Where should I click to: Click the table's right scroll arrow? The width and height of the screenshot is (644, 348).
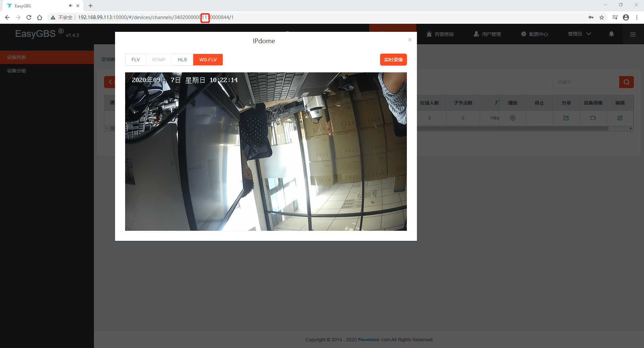631,129
